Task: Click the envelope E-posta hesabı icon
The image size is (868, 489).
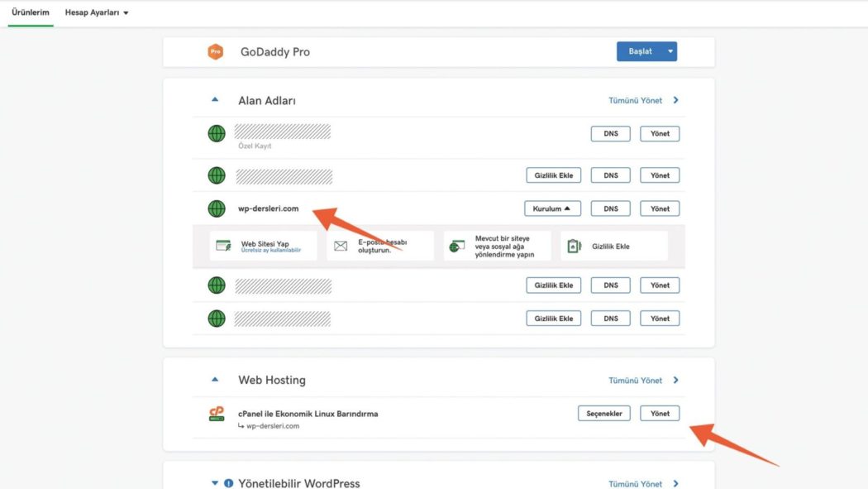Action: pos(341,246)
